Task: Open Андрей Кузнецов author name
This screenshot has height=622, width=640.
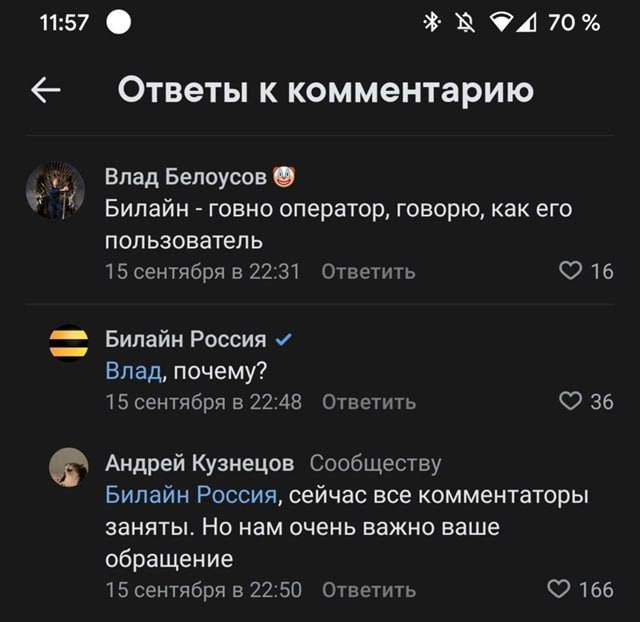Action: (200, 464)
